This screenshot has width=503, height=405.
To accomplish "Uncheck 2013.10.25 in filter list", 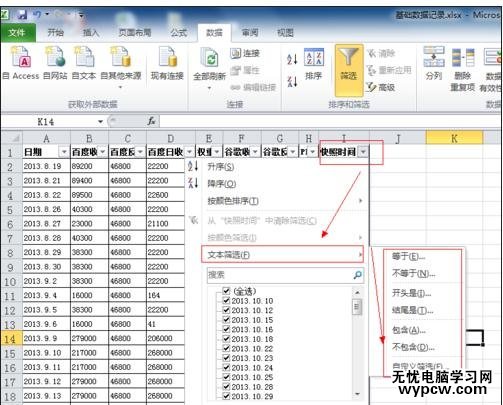I will point(227,377).
